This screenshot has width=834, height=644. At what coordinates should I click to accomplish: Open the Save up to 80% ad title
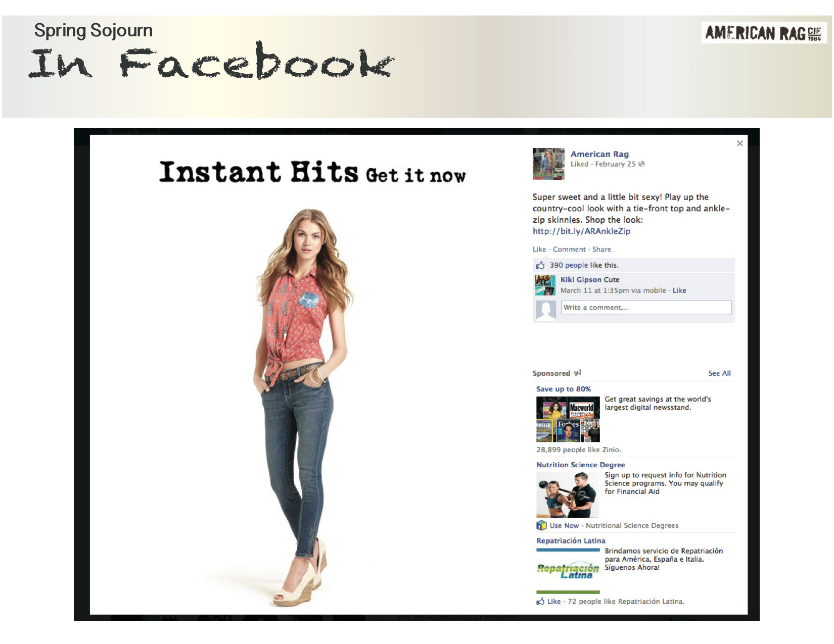564,389
